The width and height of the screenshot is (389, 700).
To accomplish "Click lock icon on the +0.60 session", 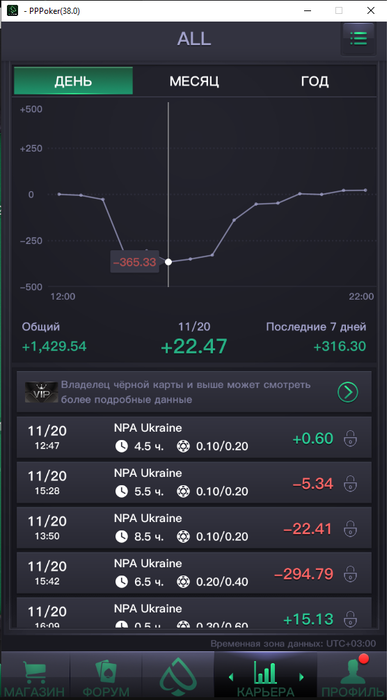I will [x=350, y=438].
